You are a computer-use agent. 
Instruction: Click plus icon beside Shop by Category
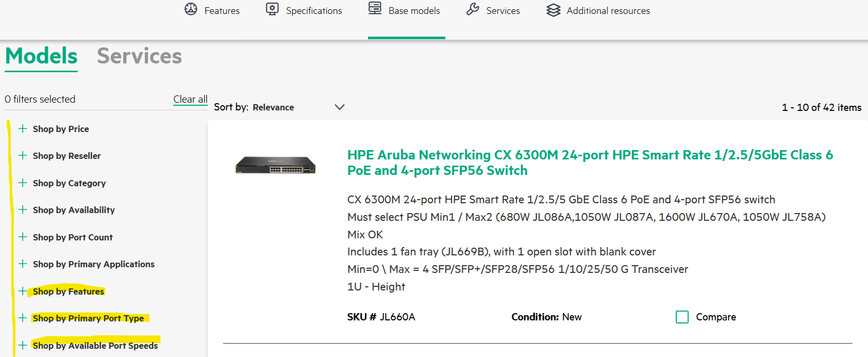[x=23, y=183]
